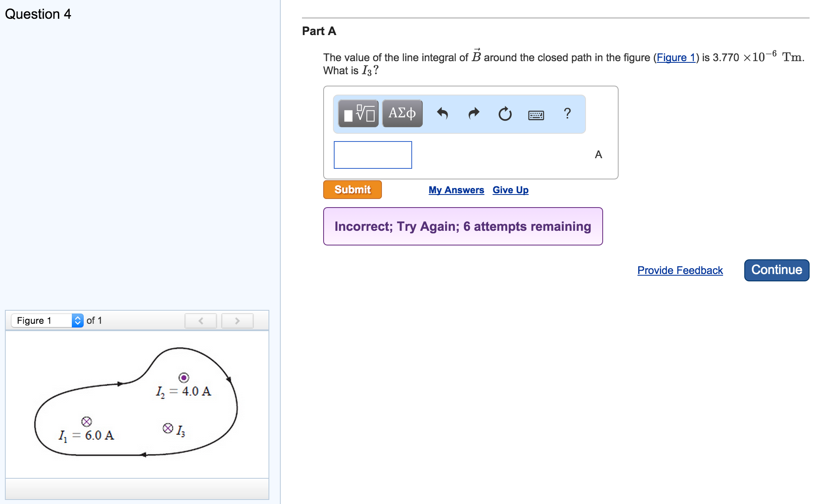Click the Incorrect Try Again message box
This screenshot has width=821, height=504.
coord(463,226)
